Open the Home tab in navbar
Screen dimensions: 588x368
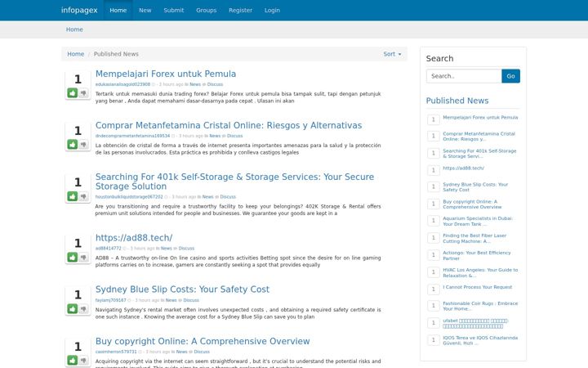[x=118, y=10]
